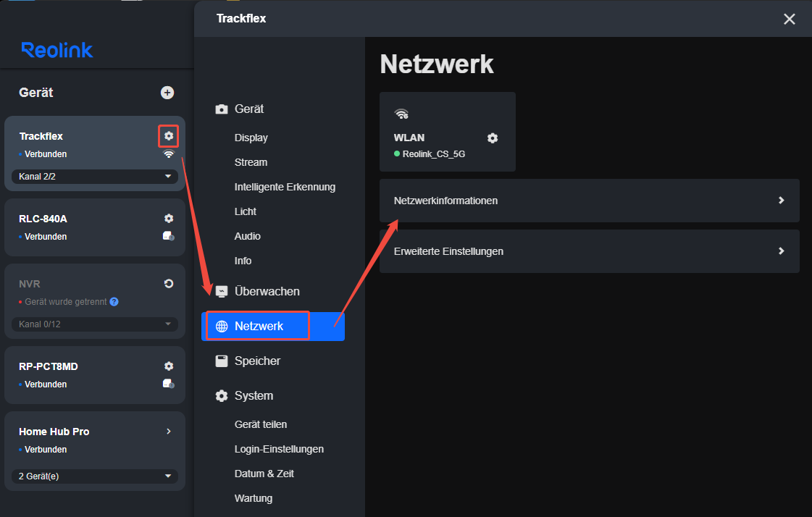Open WLAN settings gear
Image resolution: width=812 pixels, height=517 pixels.
(493, 138)
